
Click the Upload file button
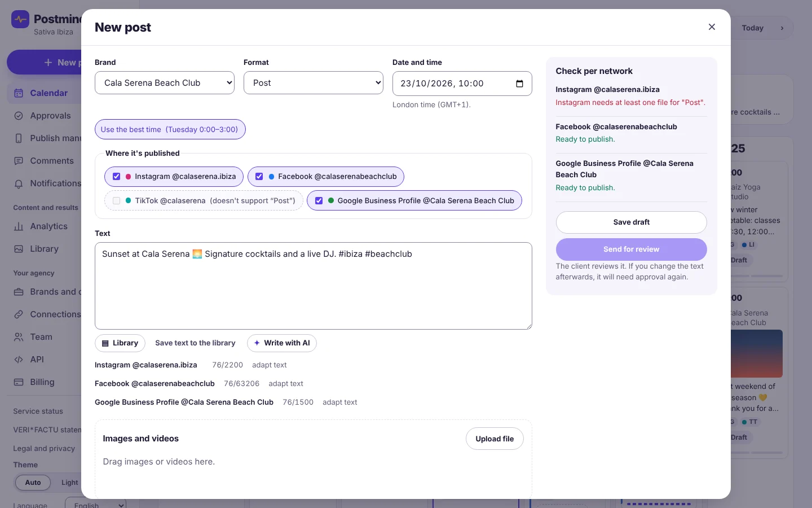pyautogui.click(x=495, y=439)
